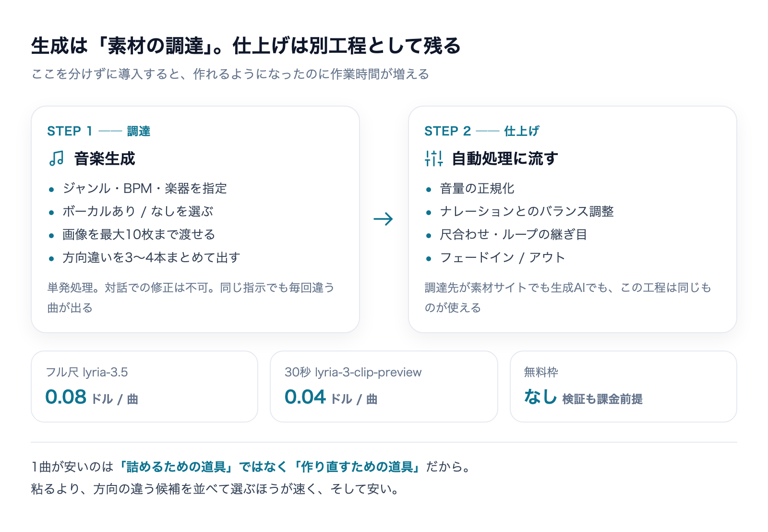The image size is (768, 532).
Task: Click the 30秒 lyria-3-clip-preview price card
Action: click(384, 387)
